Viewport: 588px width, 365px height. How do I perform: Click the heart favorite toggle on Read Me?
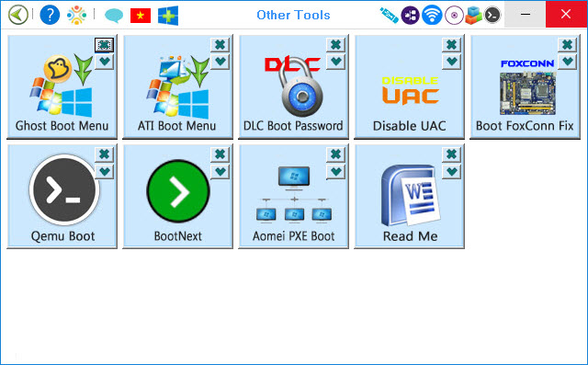click(x=451, y=172)
